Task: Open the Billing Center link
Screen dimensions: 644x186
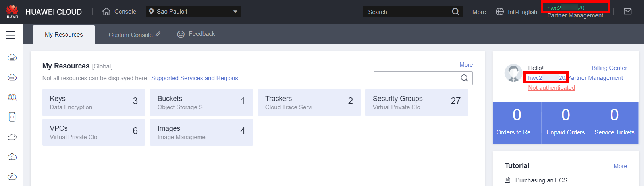Action: click(x=609, y=68)
